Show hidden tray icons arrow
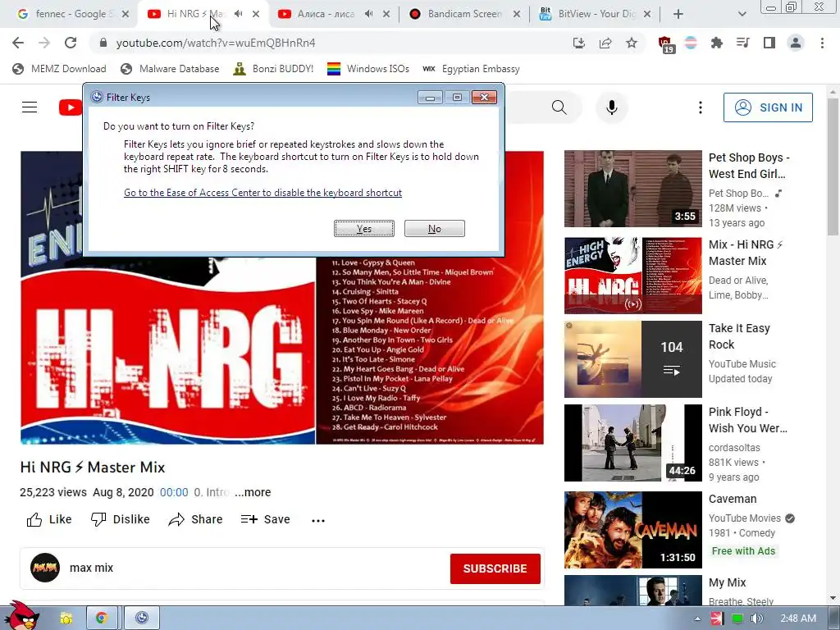Screen dimensions: 840x630 697,619
